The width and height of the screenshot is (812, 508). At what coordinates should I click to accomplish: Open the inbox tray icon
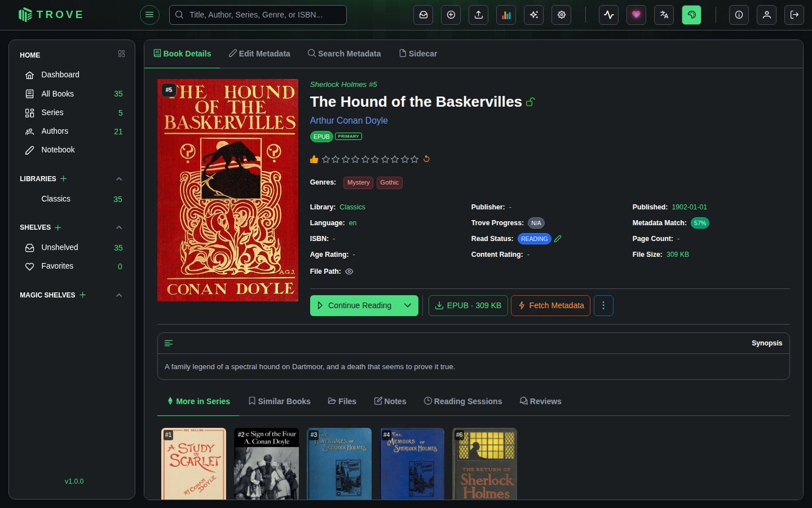[x=423, y=15]
